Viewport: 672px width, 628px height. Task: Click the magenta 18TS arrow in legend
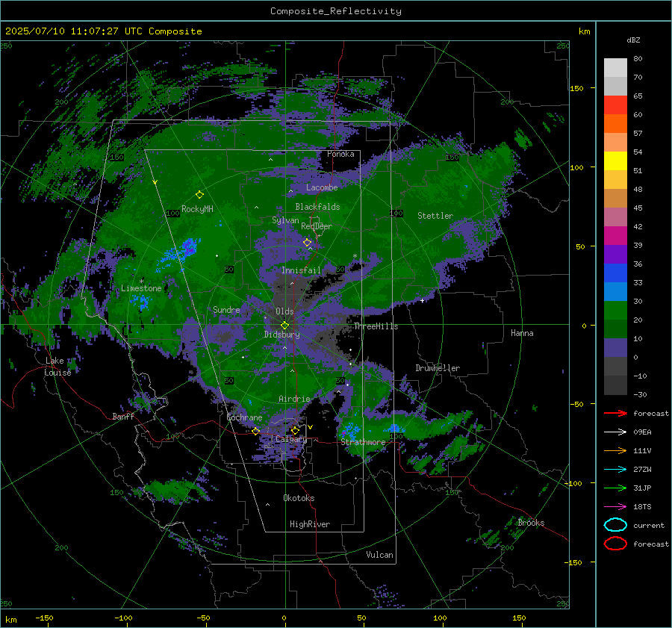tap(615, 506)
